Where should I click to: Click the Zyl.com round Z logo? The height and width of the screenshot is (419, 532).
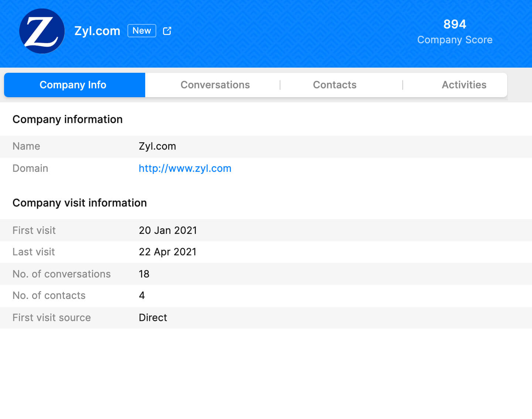point(42,31)
